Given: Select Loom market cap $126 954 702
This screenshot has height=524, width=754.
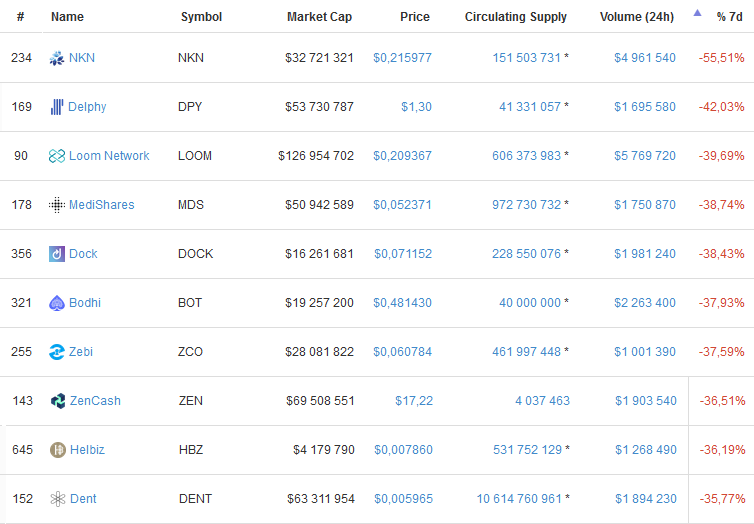Looking at the screenshot, I should tap(316, 156).
